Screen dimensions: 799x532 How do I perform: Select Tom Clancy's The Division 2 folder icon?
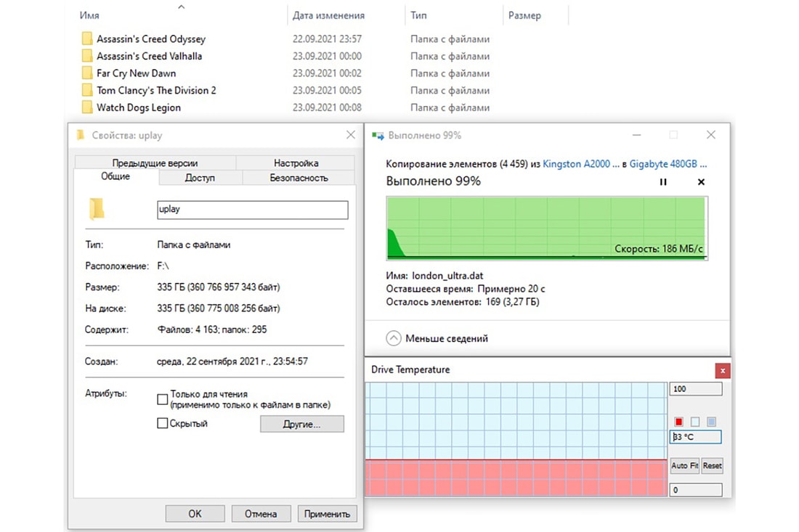(x=87, y=91)
